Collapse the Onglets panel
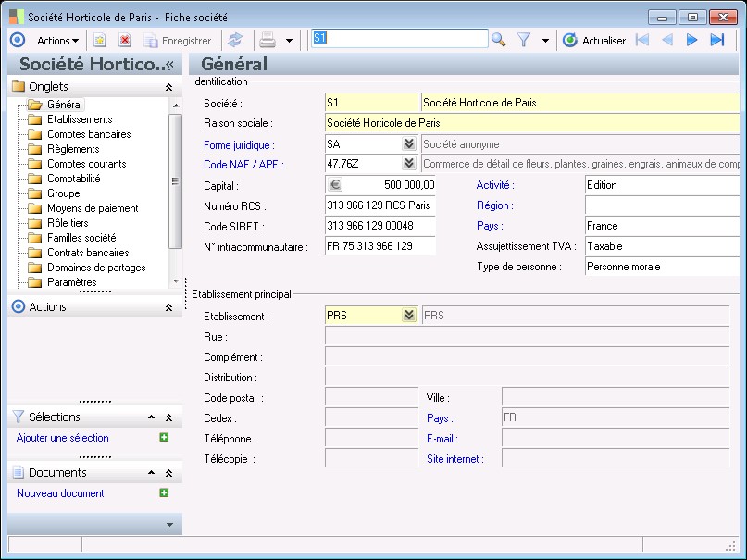747x560 pixels. 168,87
